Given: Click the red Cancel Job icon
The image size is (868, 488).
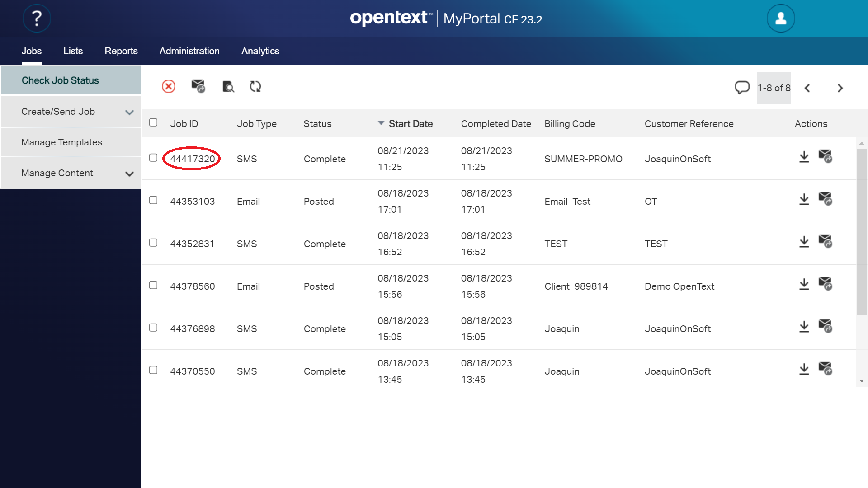Looking at the screenshot, I should click(x=168, y=86).
